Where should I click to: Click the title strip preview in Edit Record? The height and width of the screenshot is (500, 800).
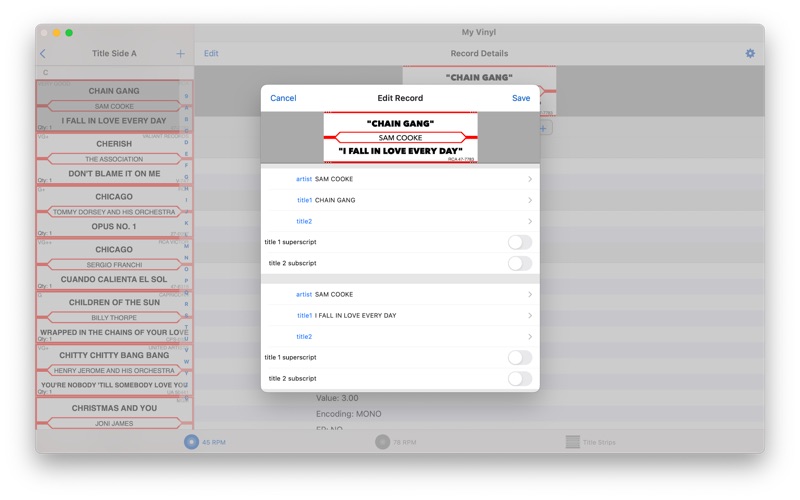tap(401, 137)
